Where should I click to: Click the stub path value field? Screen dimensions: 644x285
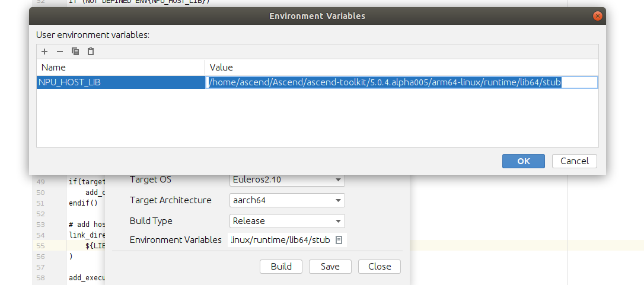pyautogui.click(x=401, y=82)
